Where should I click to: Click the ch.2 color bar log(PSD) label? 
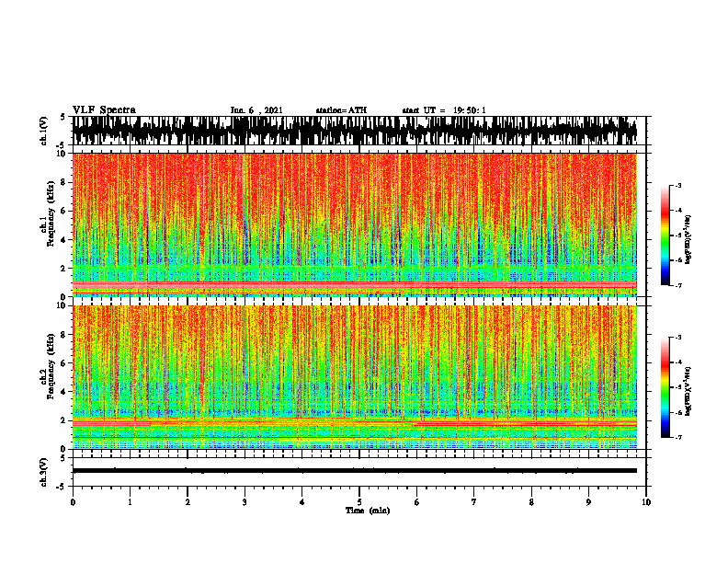coord(688,390)
